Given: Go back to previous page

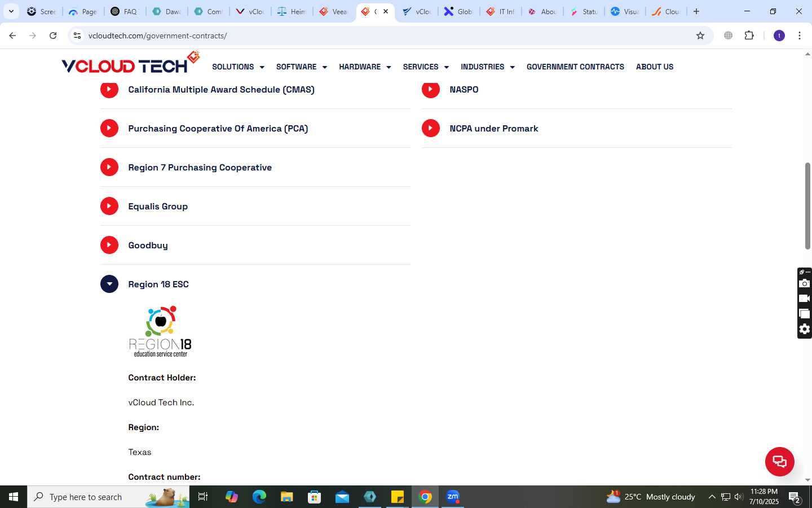Looking at the screenshot, I should coord(12,36).
